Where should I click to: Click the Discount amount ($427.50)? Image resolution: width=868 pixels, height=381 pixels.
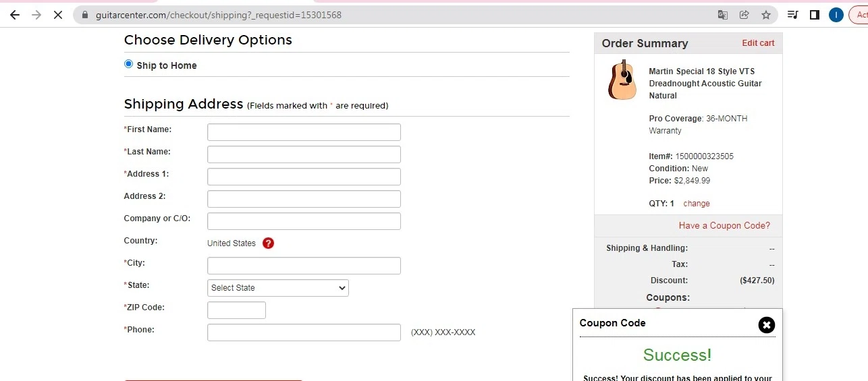pyautogui.click(x=757, y=281)
